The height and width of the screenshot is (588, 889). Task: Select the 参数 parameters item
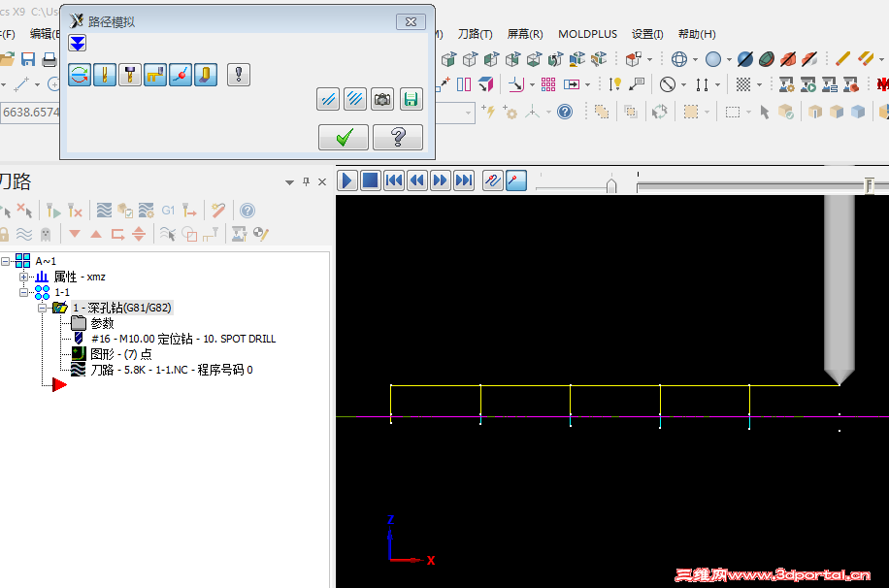click(102, 323)
